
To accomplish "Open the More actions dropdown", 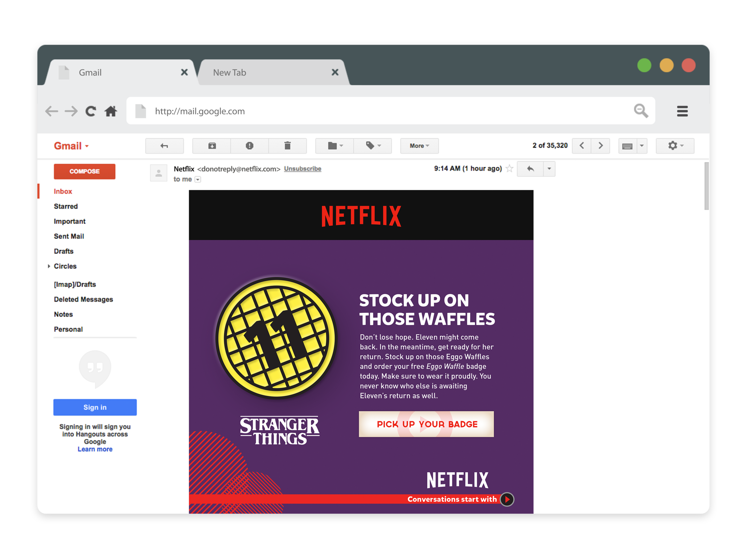I will [420, 146].
